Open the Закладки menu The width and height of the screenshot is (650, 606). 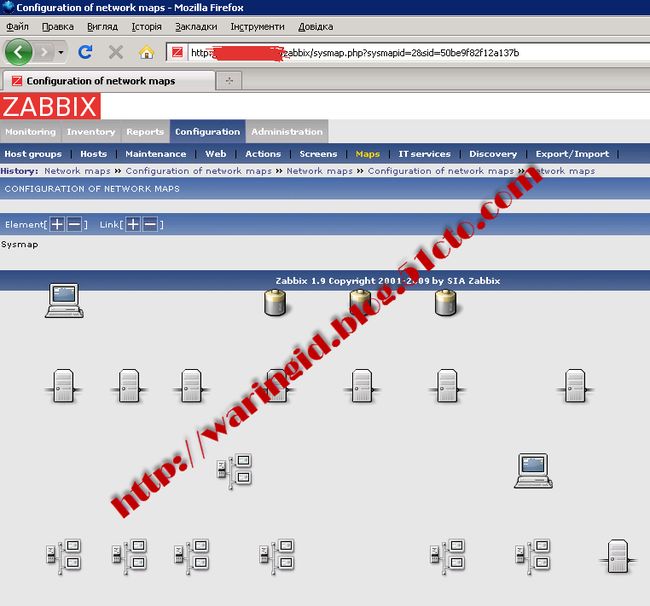tap(196, 27)
